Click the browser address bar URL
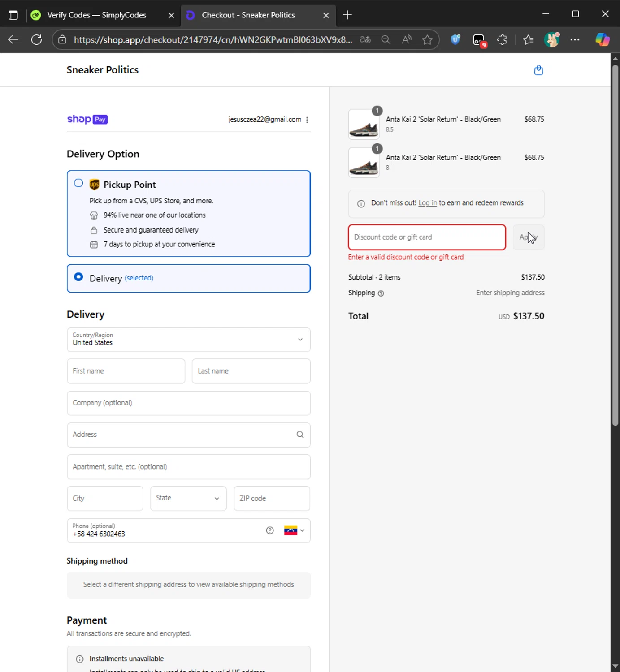Viewport: 620px width, 672px height. (x=213, y=40)
